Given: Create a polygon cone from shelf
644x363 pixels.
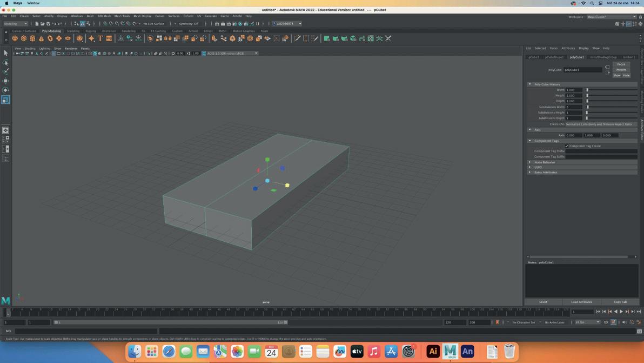Looking at the screenshot, I should (41, 38).
